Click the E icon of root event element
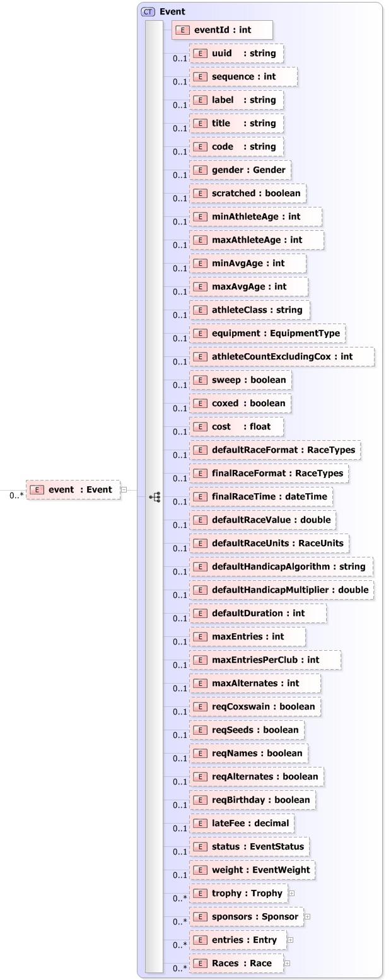 point(37,489)
